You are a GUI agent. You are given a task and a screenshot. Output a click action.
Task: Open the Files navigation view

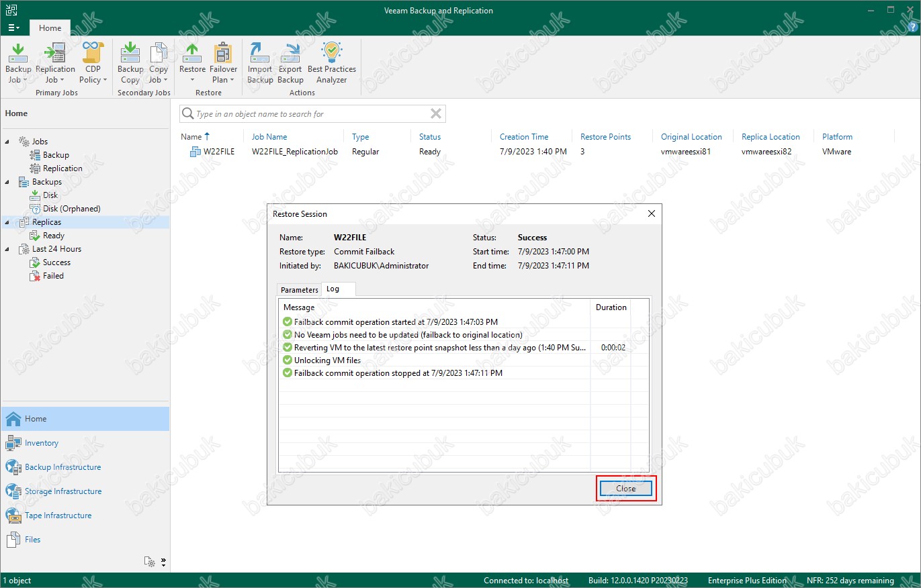(x=85, y=540)
